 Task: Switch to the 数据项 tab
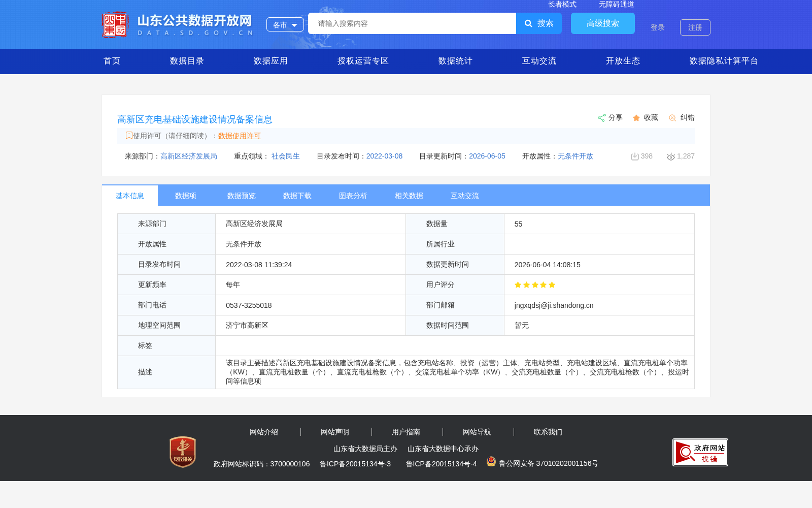point(186,196)
